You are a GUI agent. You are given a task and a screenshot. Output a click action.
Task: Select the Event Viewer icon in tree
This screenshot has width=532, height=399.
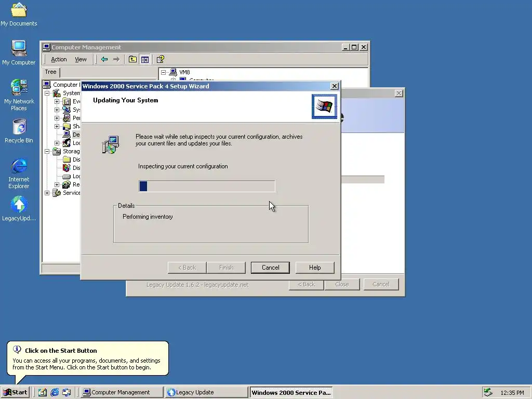(x=67, y=101)
